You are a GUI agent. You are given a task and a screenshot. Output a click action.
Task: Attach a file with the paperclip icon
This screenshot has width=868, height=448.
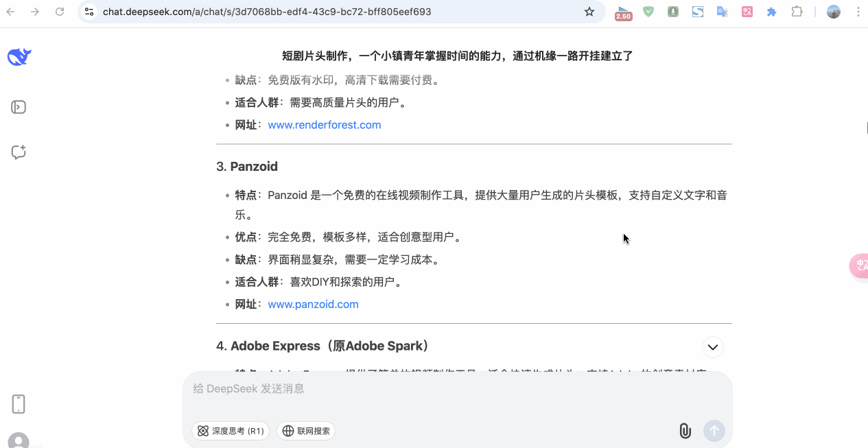click(x=685, y=431)
